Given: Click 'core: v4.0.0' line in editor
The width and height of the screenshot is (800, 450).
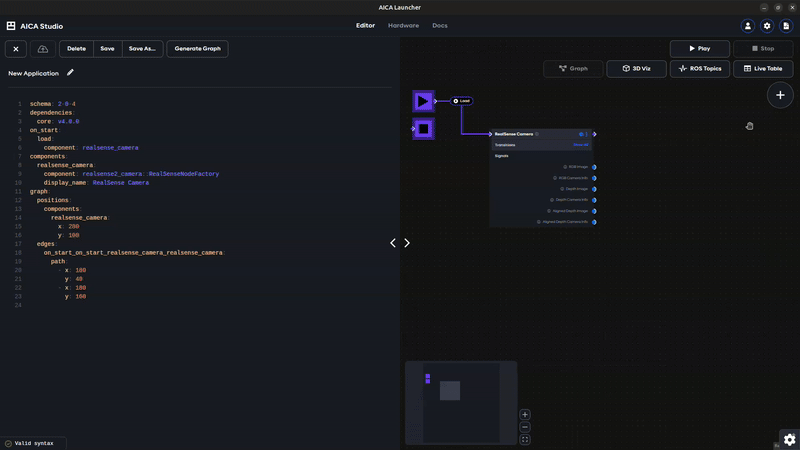Looking at the screenshot, I should (58, 121).
